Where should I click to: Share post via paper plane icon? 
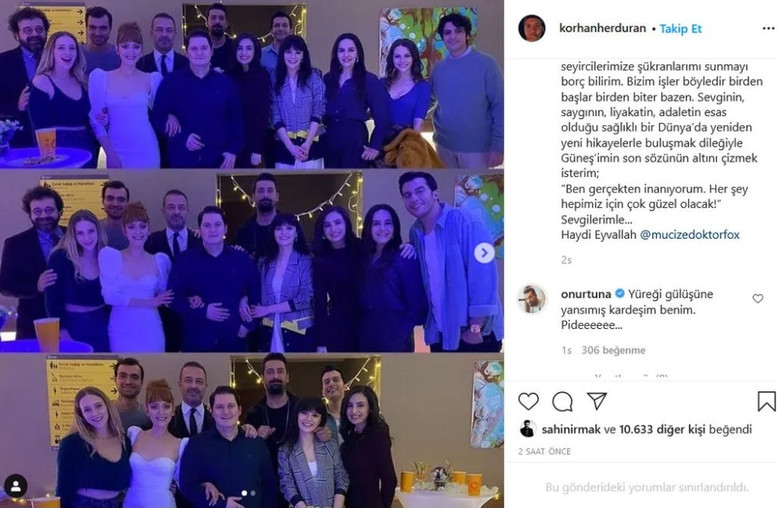point(597,401)
